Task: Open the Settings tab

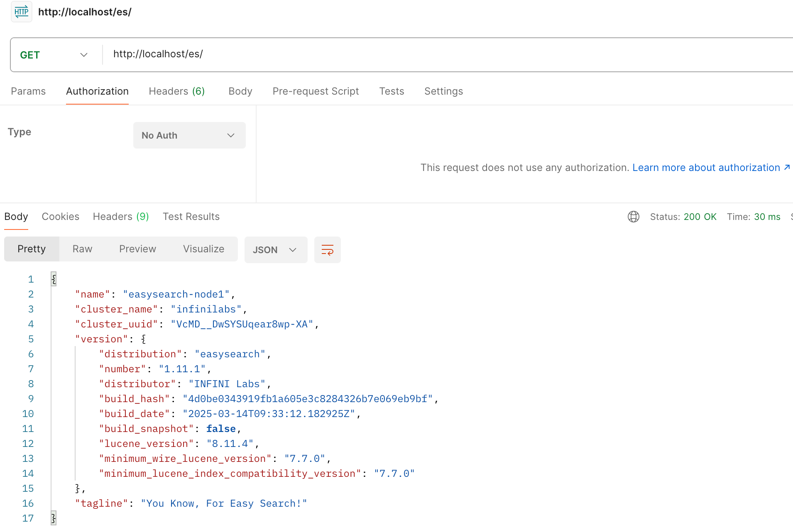Action: point(443,91)
